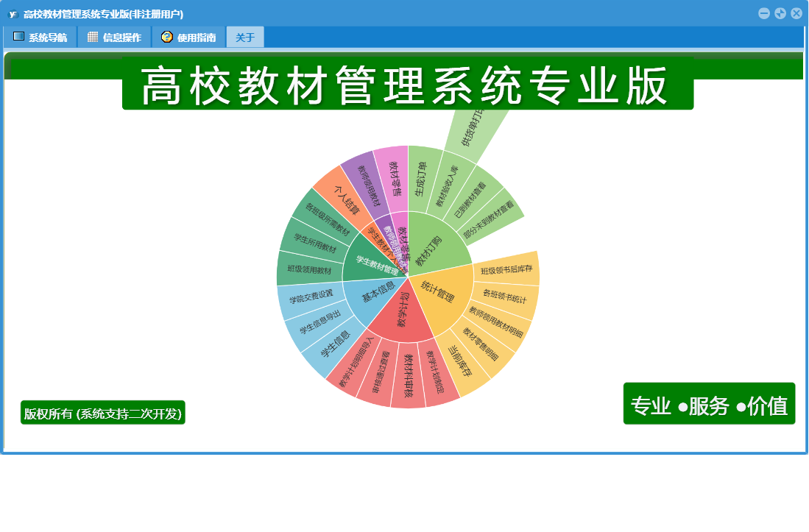Open the 教材科审核 segment
The image size is (809, 532).
pos(408,376)
